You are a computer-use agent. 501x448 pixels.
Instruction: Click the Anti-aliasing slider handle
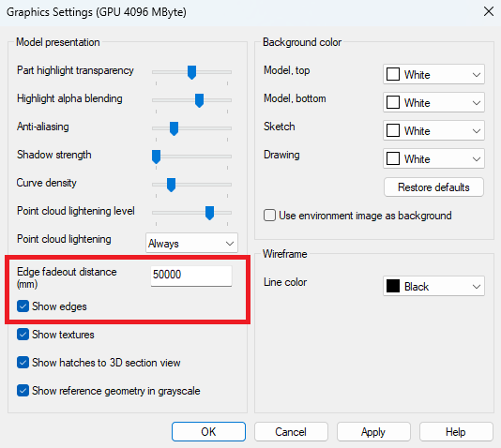click(174, 128)
